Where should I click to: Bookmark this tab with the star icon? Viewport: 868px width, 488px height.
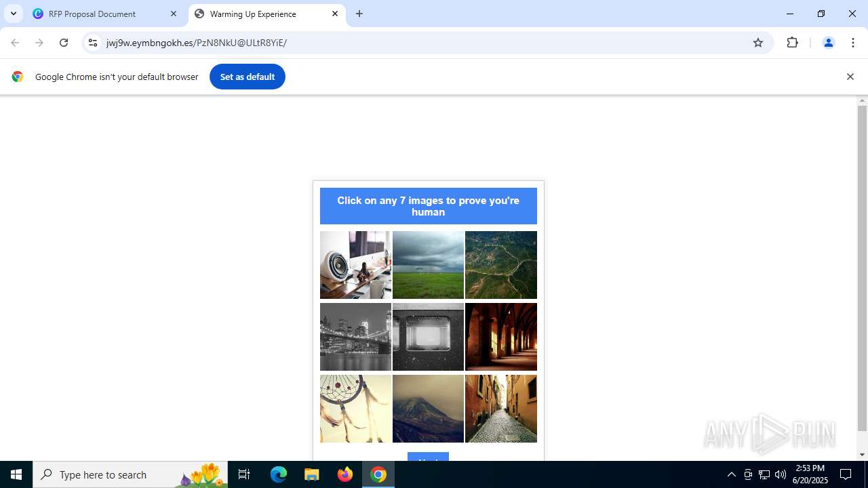[x=758, y=43]
